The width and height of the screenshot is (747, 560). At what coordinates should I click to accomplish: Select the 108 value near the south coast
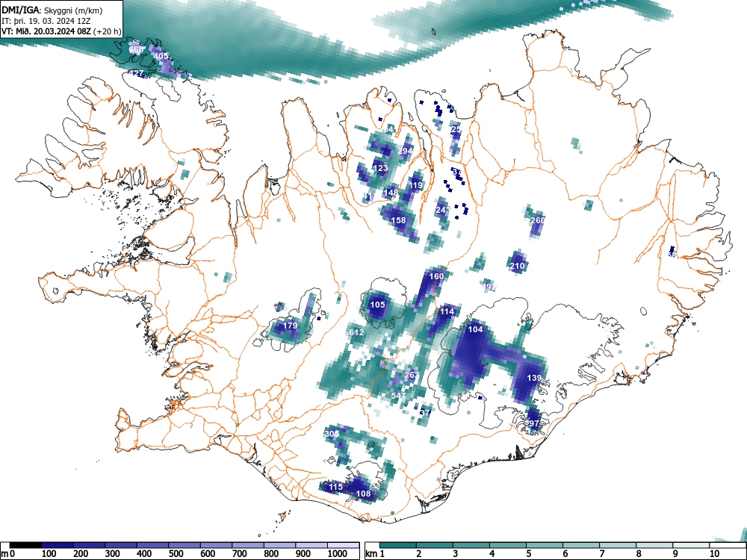coord(364,494)
